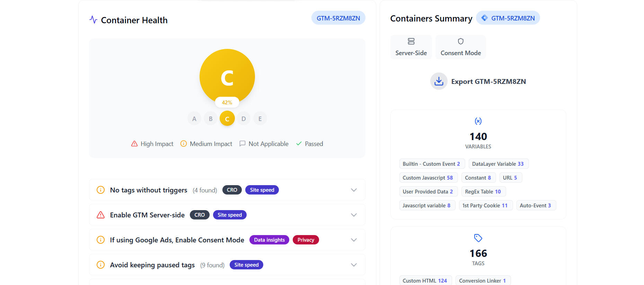Select grade D circle

click(244, 119)
